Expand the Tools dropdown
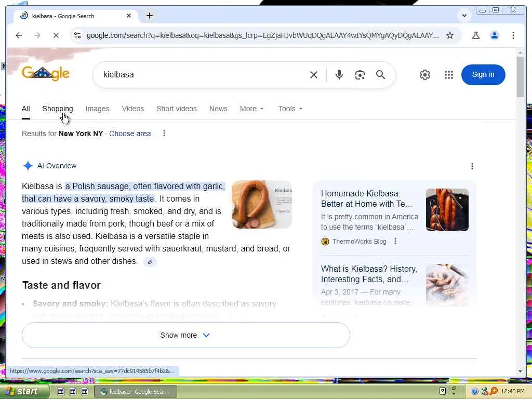 point(290,109)
